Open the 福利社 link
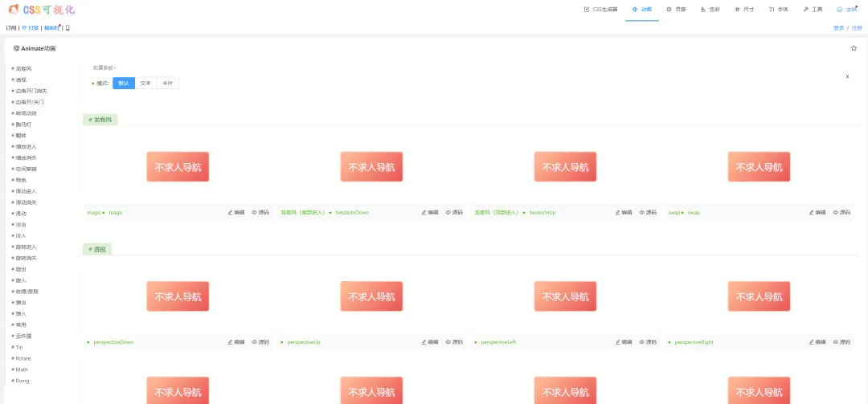Image resolution: width=868 pixels, height=404 pixels. 52,27
